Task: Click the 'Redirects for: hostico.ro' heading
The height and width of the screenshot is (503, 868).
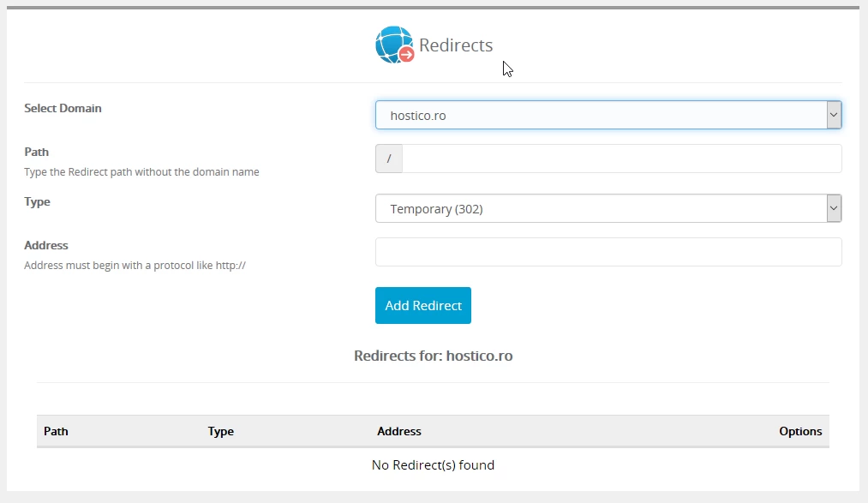Action: point(433,355)
